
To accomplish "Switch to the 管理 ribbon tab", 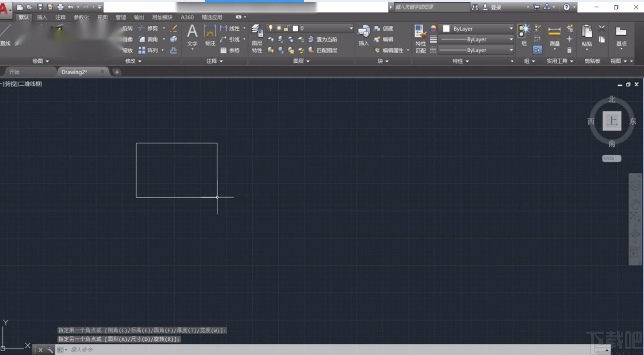I will [121, 17].
